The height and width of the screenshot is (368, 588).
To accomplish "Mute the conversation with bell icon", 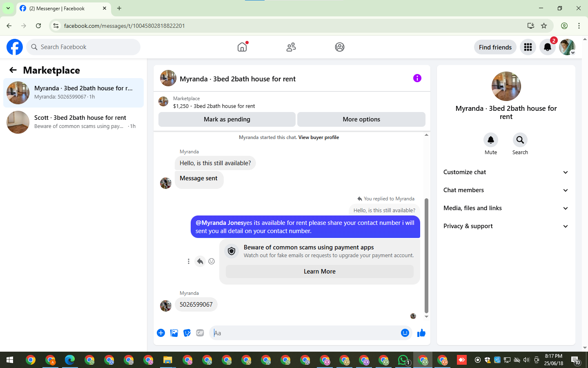I will pyautogui.click(x=491, y=140).
